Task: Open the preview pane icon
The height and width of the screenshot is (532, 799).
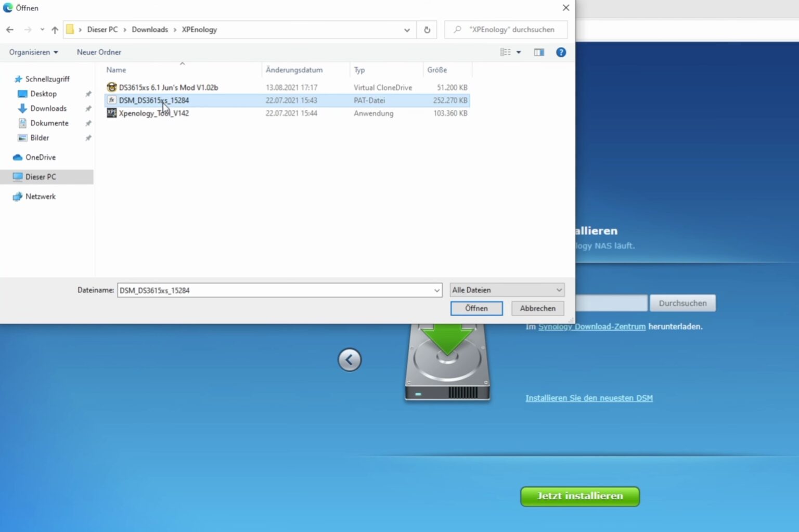Action: click(538, 52)
